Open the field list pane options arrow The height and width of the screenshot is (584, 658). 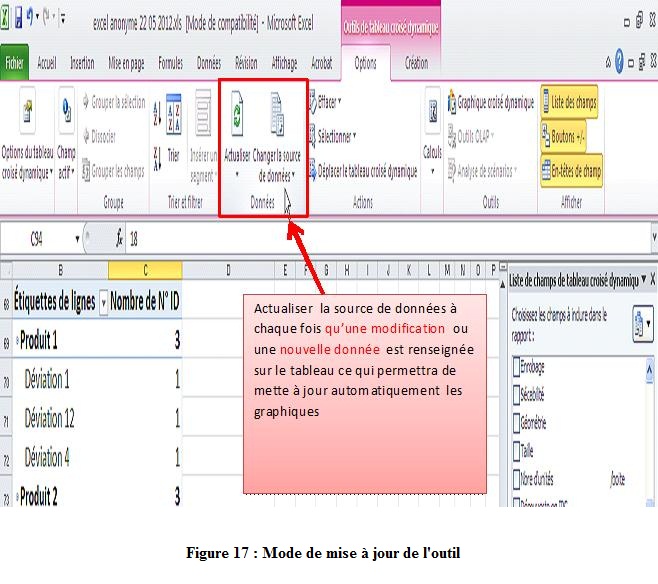644,279
